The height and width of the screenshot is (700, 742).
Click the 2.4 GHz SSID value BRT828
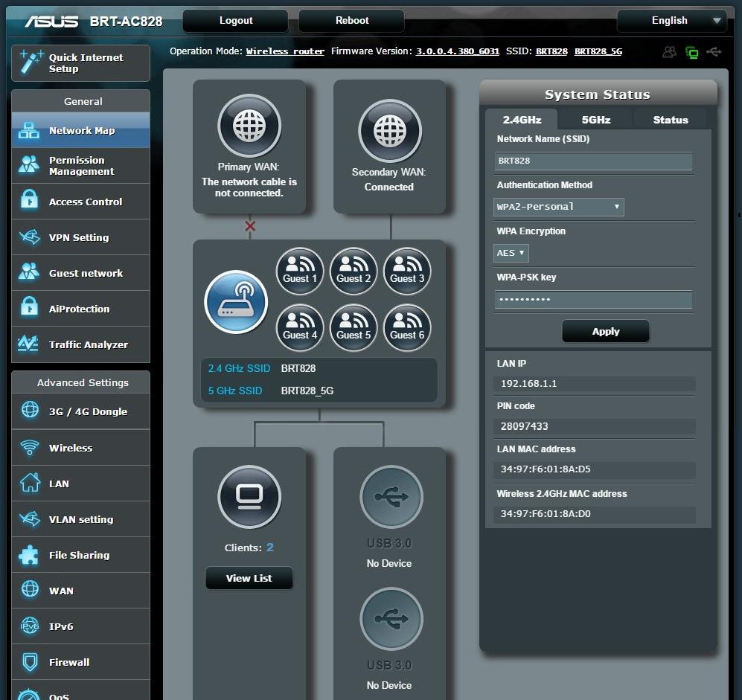298,368
